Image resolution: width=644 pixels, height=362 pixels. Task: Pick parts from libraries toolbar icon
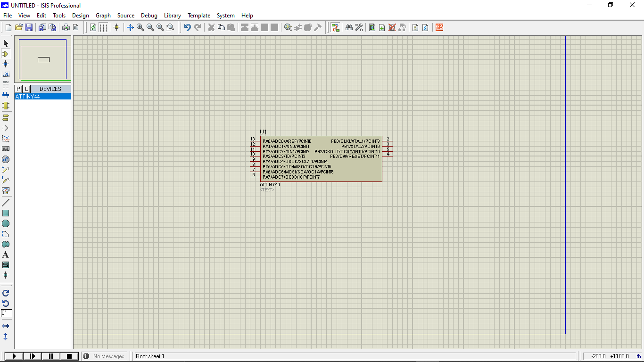288,27
